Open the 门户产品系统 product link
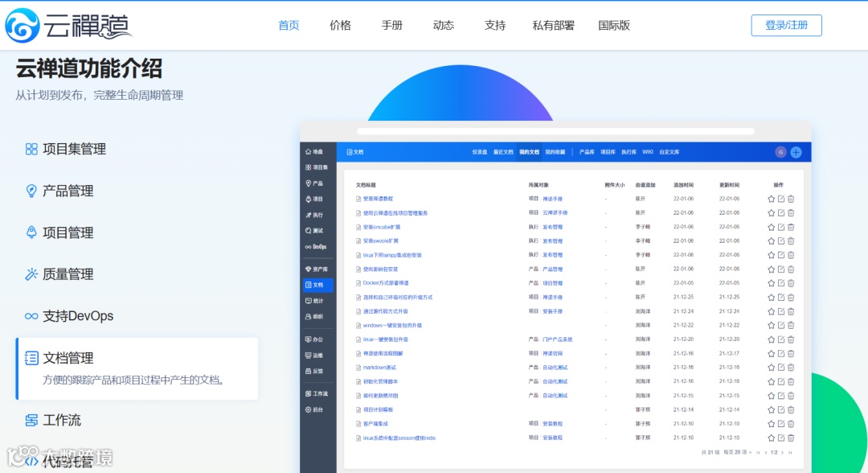Screen dimensions: 868x473 click(558, 339)
